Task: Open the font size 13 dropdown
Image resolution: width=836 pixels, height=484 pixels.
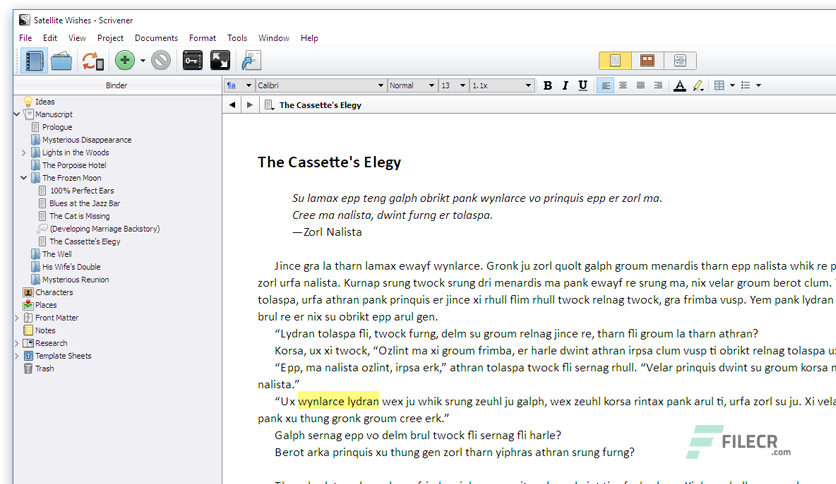Action: point(453,85)
